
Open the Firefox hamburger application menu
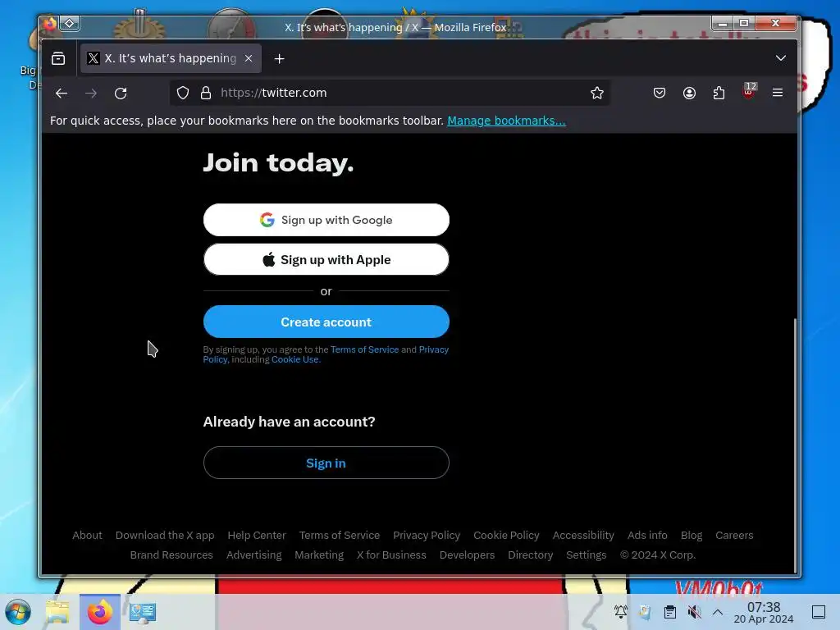click(x=778, y=93)
